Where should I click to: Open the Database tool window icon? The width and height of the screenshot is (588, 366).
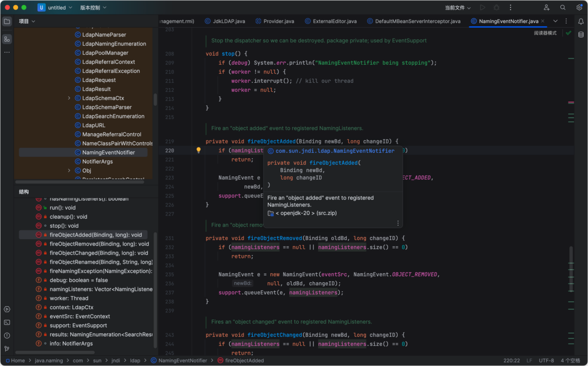[x=581, y=35]
